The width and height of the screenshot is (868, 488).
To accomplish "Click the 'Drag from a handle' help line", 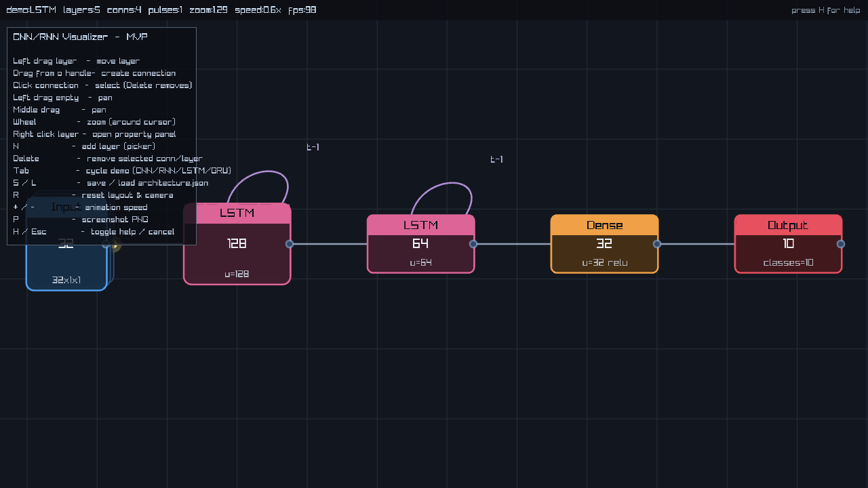I will [94, 73].
